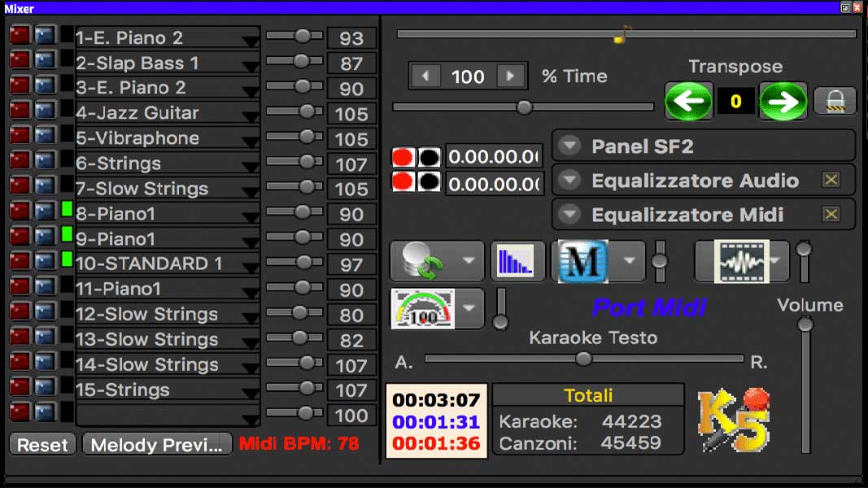The image size is (868, 488).
Task: Decrease tempo with the left % Time arrow
Action: [425, 76]
